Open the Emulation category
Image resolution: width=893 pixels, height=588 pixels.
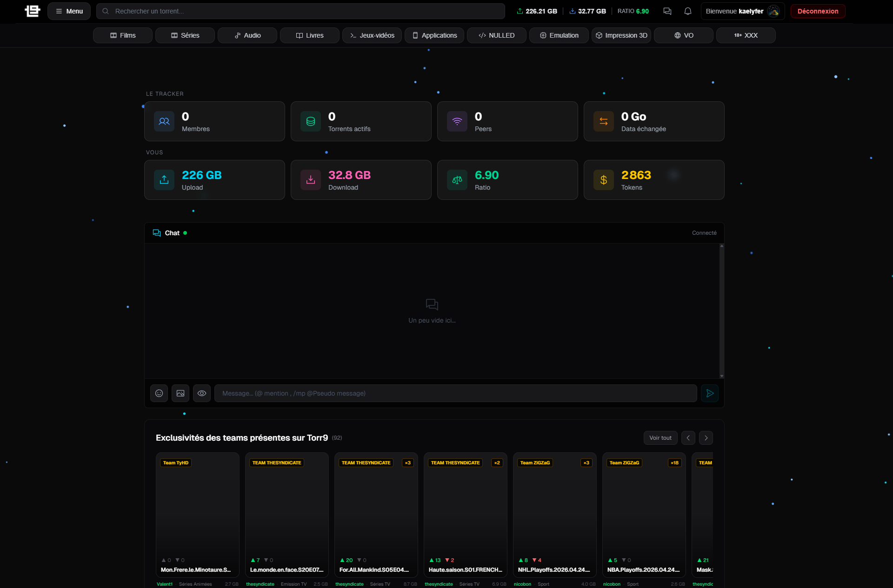point(559,35)
